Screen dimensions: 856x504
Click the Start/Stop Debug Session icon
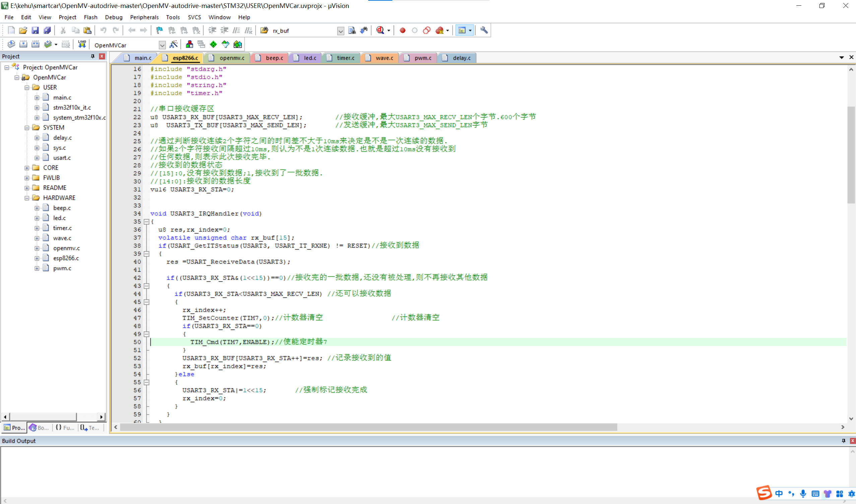[x=380, y=30]
